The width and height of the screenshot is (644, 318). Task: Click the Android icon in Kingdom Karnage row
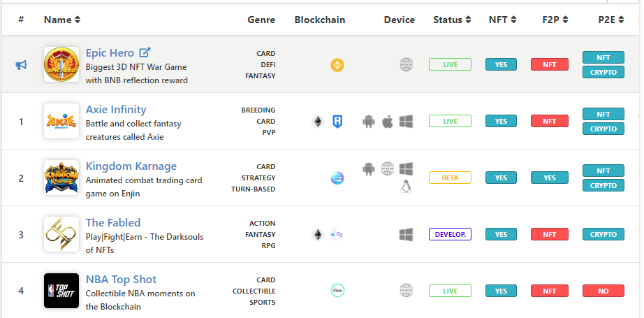tap(369, 168)
